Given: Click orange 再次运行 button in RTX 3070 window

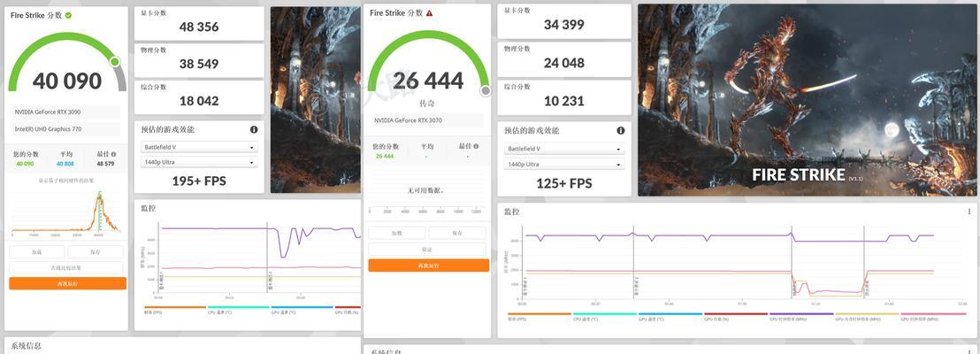Looking at the screenshot, I should (429, 265).
